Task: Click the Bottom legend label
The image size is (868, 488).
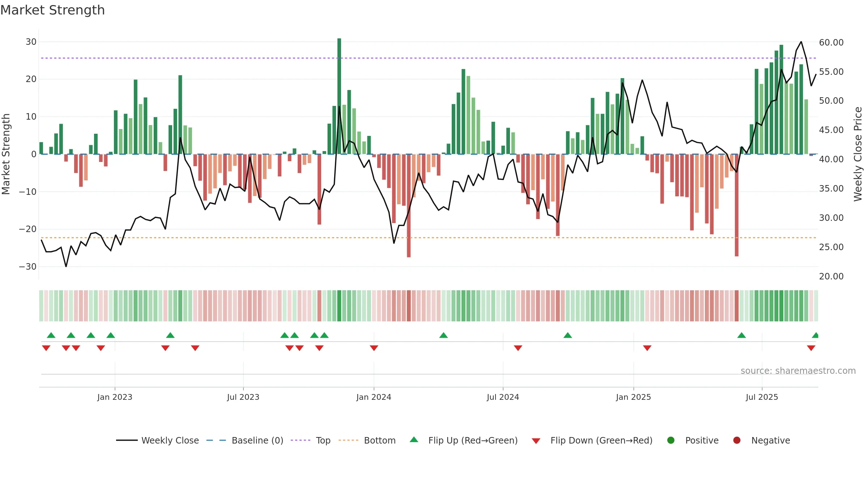Action: pyautogui.click(x=380, y=440)
